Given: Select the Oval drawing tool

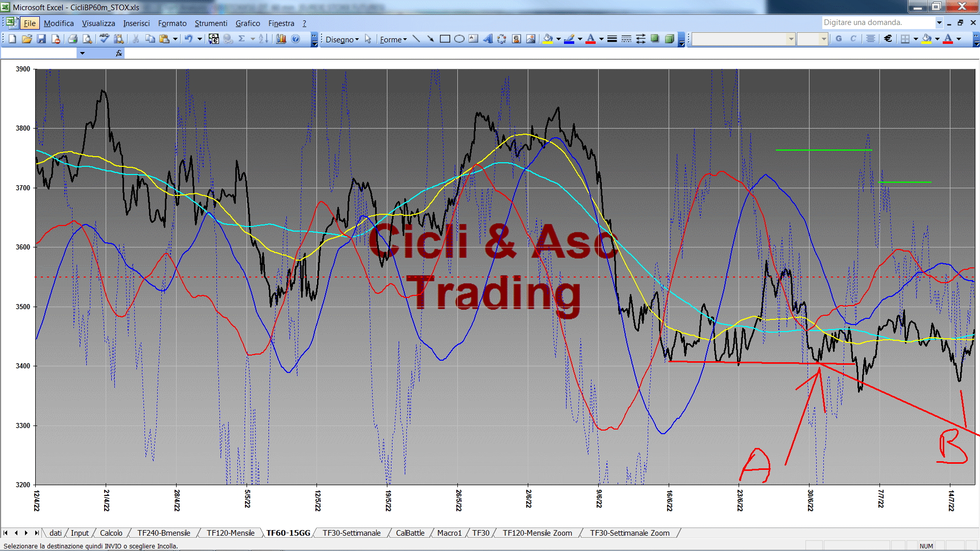Looking at the screenshot, I should tap(459, 39).
